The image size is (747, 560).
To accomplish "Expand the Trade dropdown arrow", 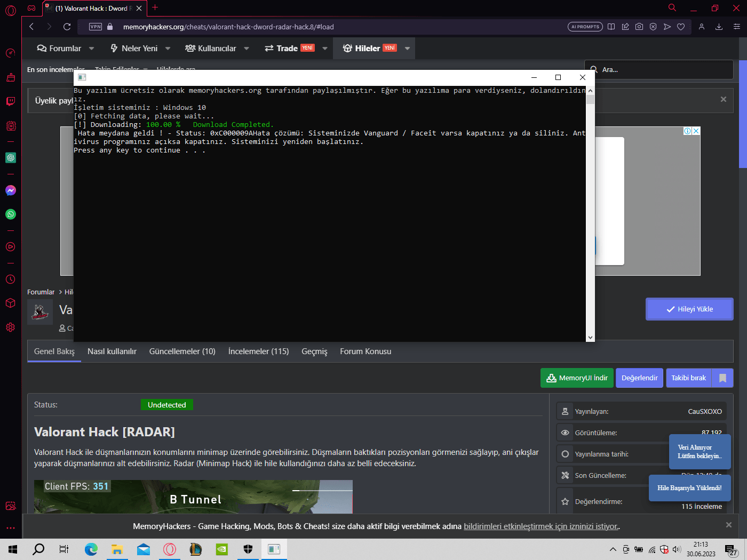I will point(325,49).
